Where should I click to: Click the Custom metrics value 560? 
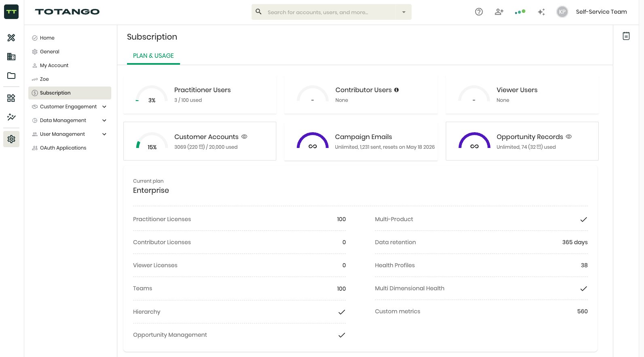pos(583,311)
